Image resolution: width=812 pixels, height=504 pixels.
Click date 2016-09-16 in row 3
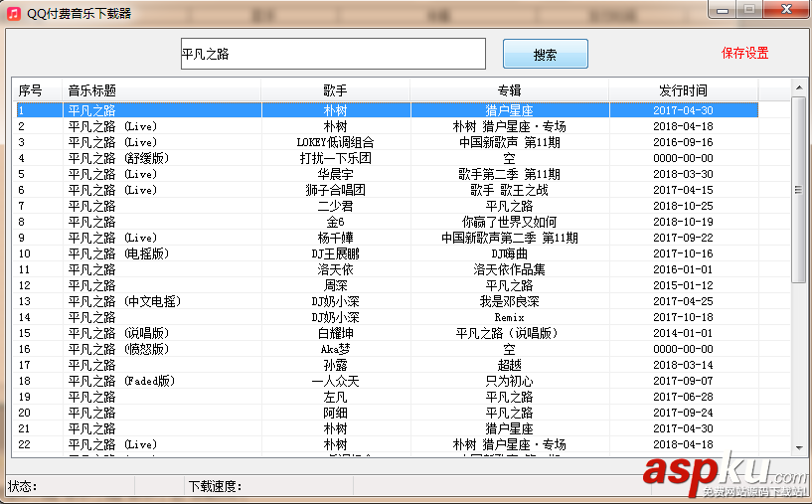pos(683,142)
